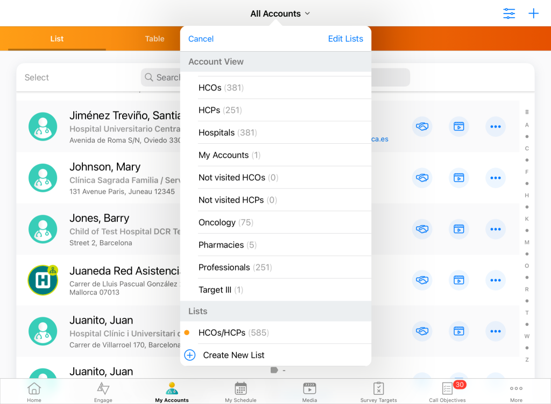Choose the My Accounts (1) view
Image resolution: width=551 pixels, height=404 pixels.
click(x=276, y=155)
